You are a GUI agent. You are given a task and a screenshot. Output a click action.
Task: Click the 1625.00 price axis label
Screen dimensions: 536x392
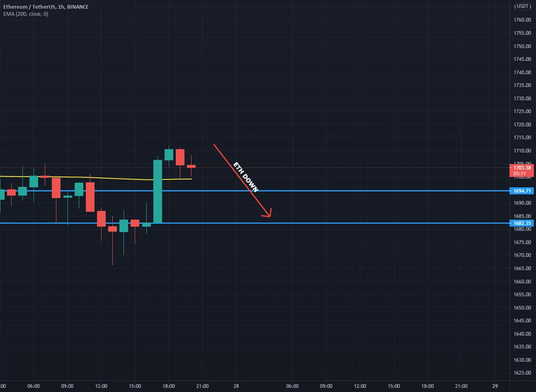point(522,373)
